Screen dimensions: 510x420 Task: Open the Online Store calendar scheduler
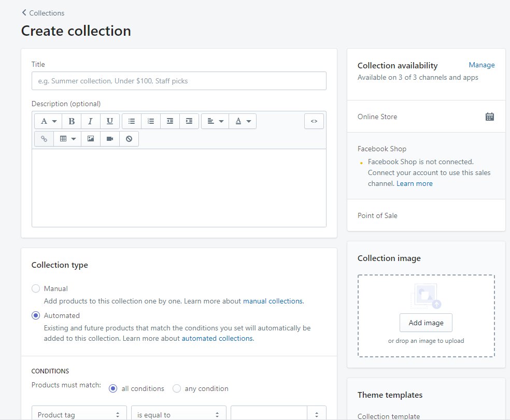489,117
